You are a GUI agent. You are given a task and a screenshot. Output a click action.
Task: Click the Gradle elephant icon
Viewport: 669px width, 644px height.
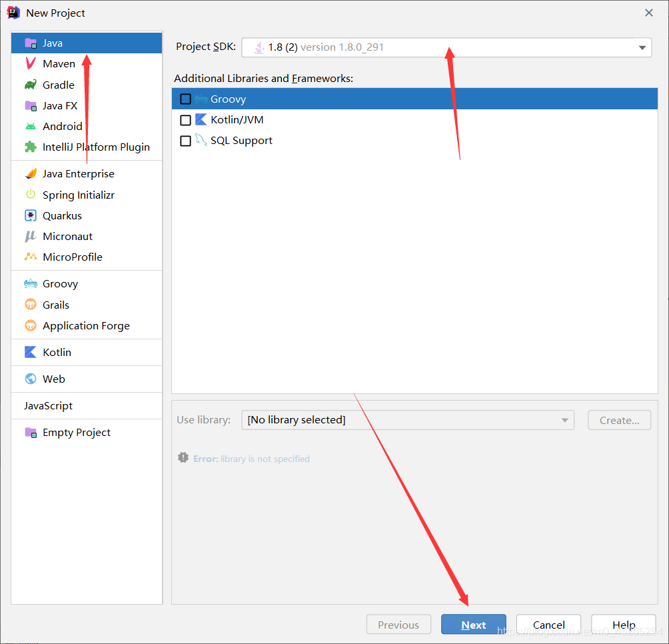(x=31, y=85)
